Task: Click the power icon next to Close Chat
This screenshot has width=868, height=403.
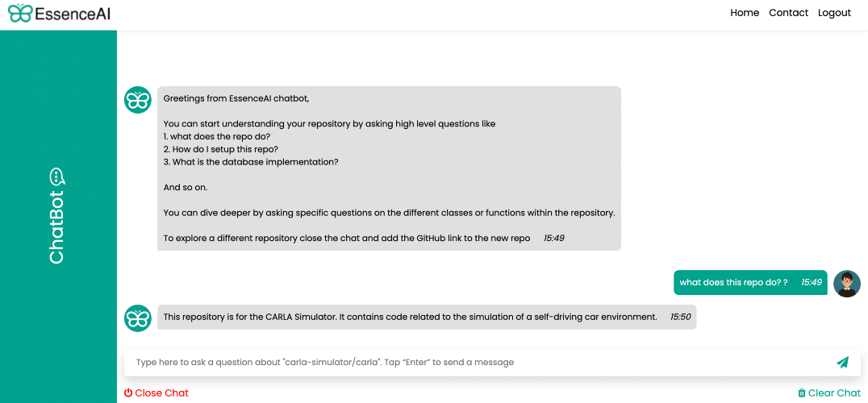Action: pyautogui.click(x=128, y=393)
